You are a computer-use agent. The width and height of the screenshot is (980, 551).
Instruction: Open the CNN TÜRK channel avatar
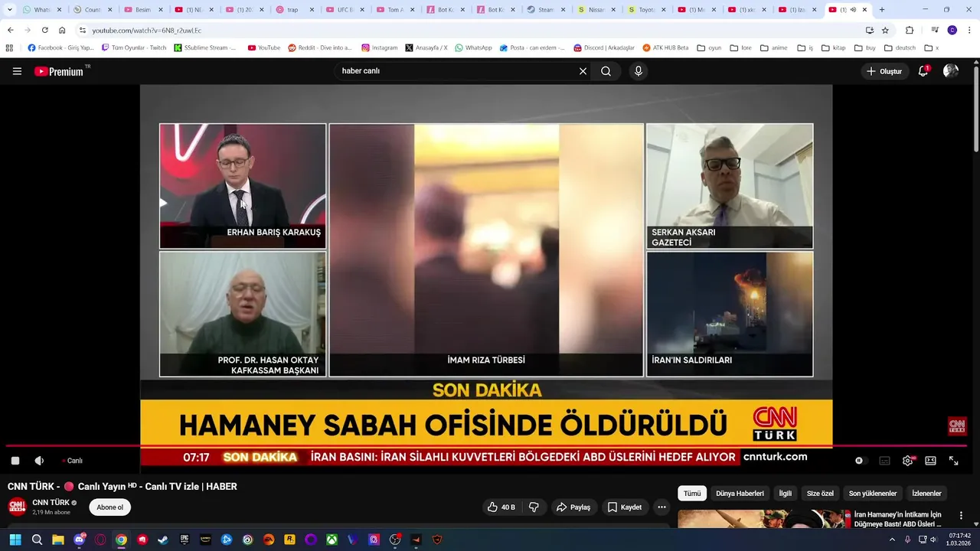[x=17, y=507]
